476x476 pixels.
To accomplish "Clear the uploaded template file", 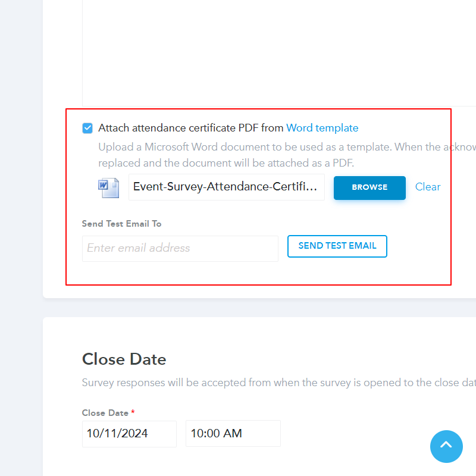I will click(428, 187).
